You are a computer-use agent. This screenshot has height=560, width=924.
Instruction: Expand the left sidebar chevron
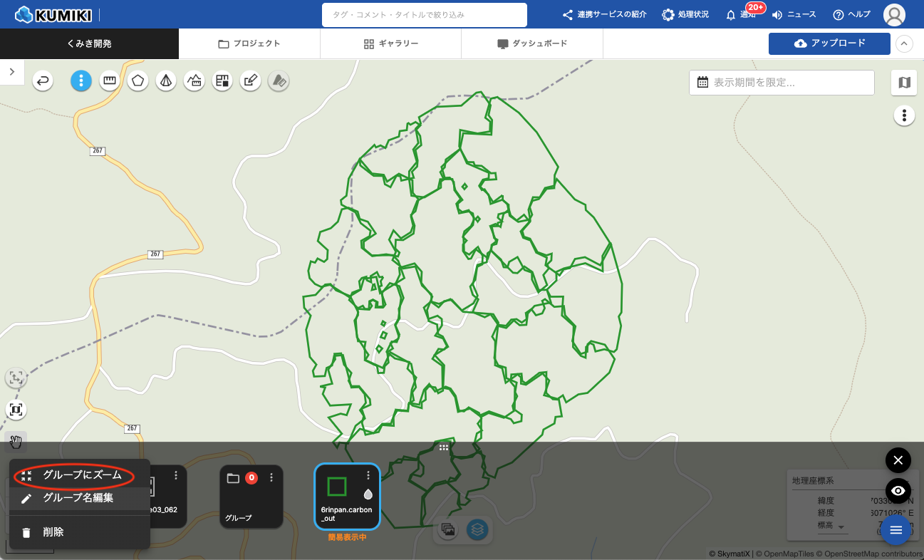click(x=12, y=72)
